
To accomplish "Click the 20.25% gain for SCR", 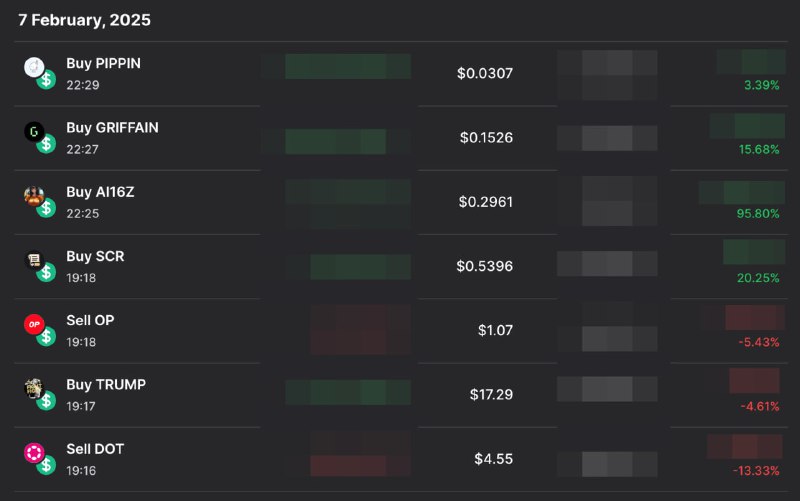I will (x=758, y=278).
